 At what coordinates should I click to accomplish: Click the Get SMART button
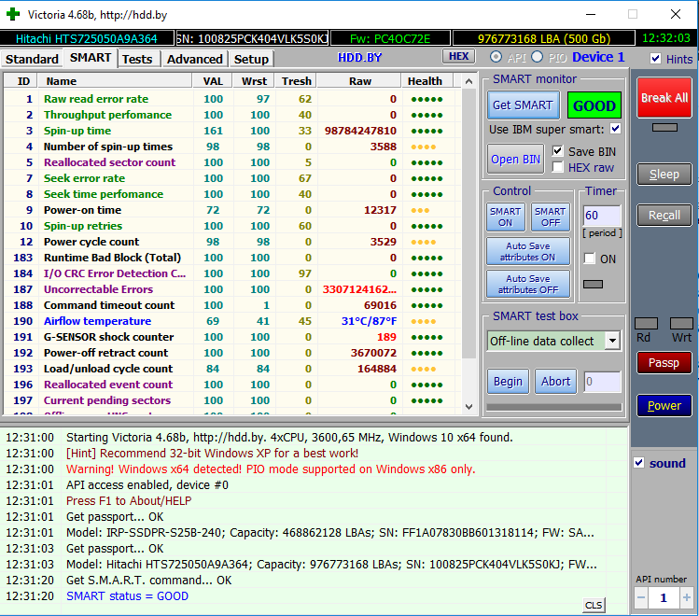point(523,105)
